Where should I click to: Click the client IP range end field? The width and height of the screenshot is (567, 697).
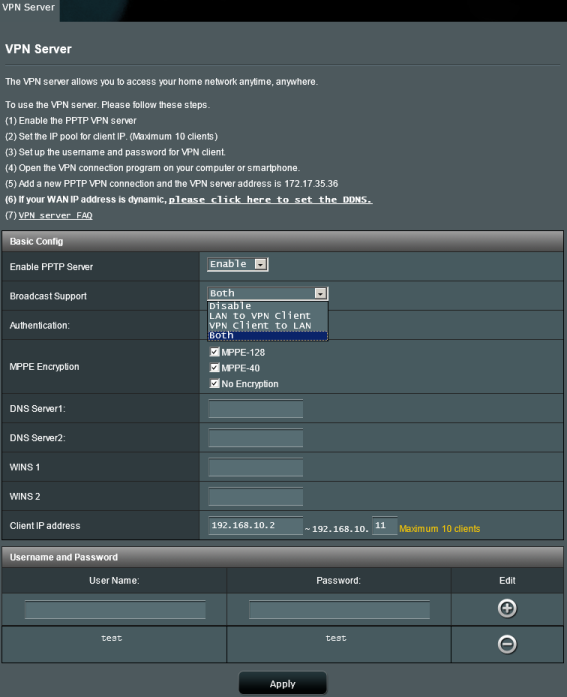click(384, 525)
